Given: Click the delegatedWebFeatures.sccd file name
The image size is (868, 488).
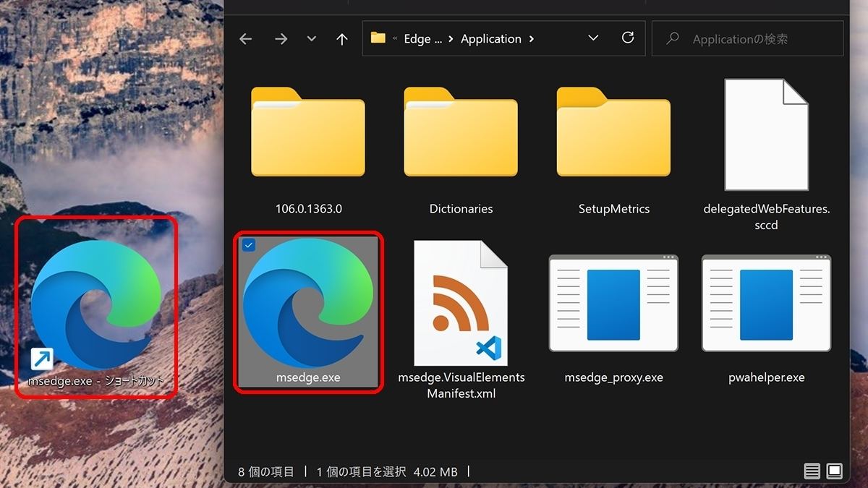Looking at the screenshot, I should [x=766, y=217].
